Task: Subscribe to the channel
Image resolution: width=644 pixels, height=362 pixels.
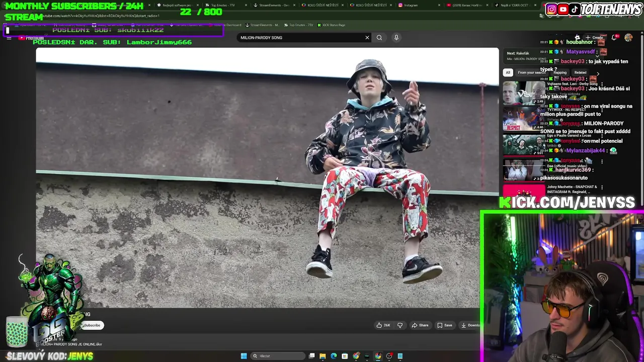Action: [x=92, y=325]
